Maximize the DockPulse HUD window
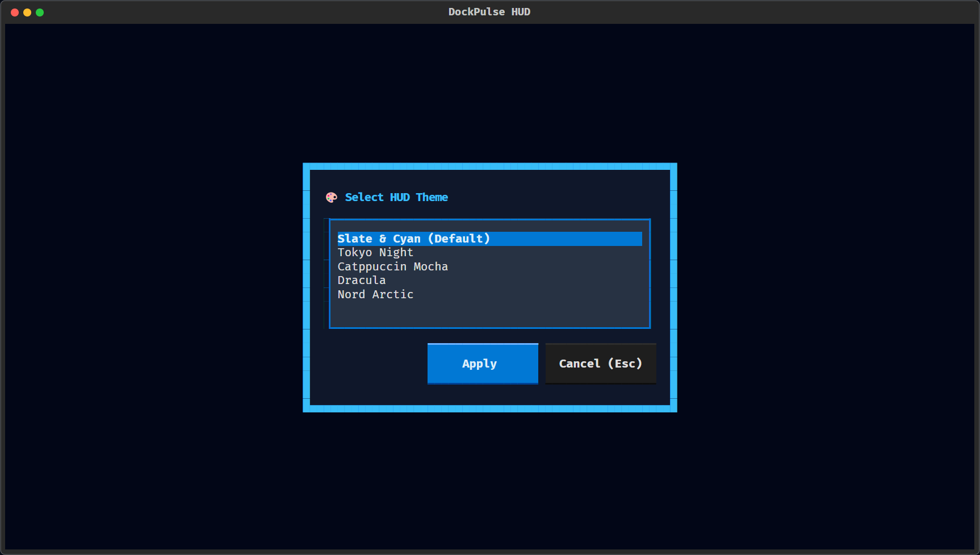This screenshot has width=980, height=555. pos(40,12)
